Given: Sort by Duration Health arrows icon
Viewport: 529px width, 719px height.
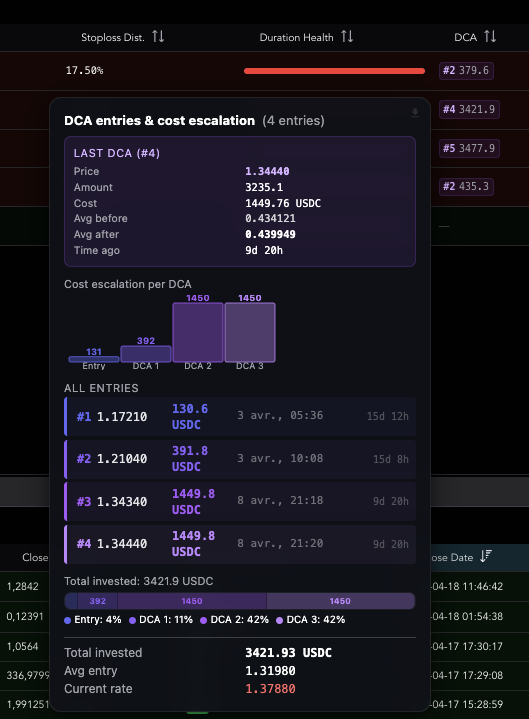Looking at the screenshot, I should 347,36.
